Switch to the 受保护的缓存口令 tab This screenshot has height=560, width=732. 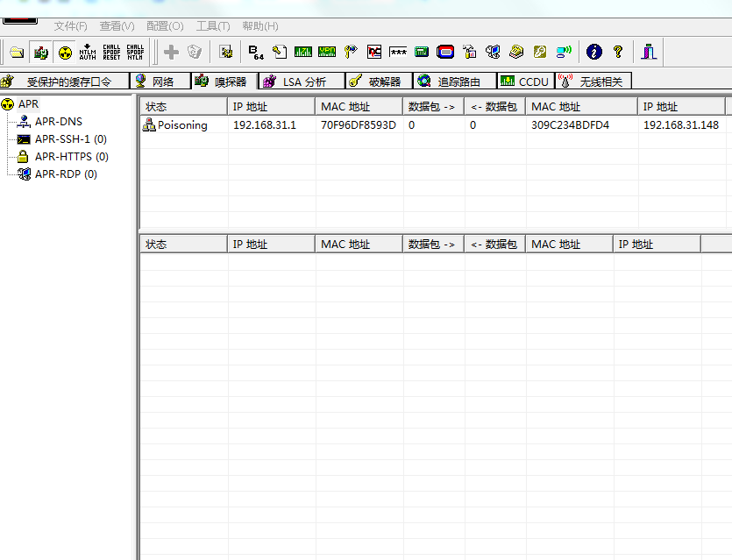(x=64, y=82)
